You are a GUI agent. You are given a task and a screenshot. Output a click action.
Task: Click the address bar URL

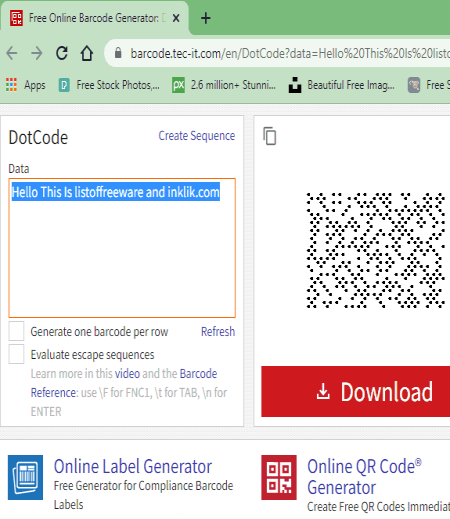click(290, 53)
